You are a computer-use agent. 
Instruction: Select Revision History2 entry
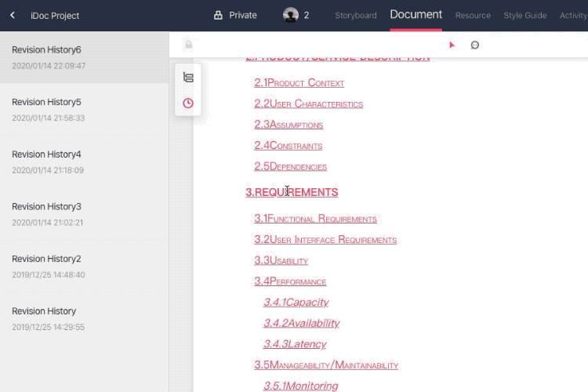pyautogui.click(x=85, y=266)
